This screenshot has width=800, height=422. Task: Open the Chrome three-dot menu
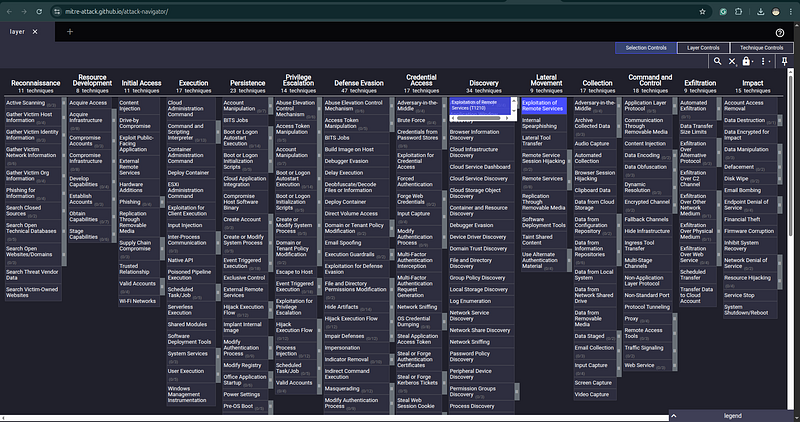coord(790,11)
